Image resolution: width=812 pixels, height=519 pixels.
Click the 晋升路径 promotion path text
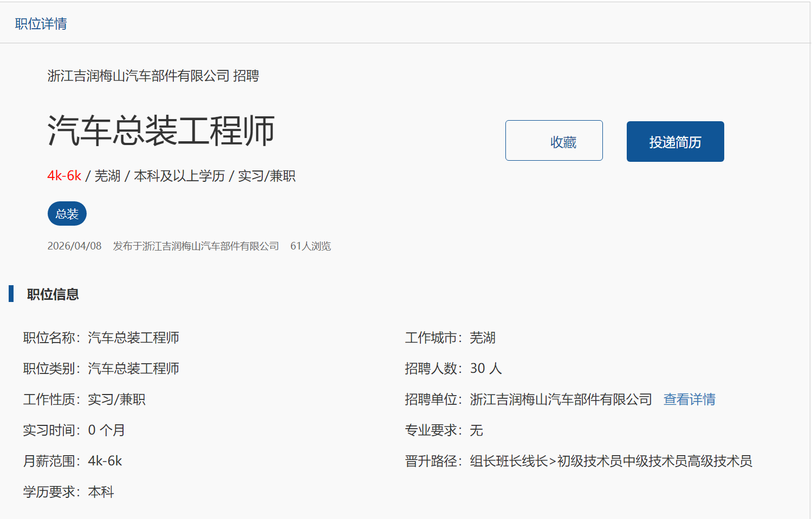pos(578,461)
